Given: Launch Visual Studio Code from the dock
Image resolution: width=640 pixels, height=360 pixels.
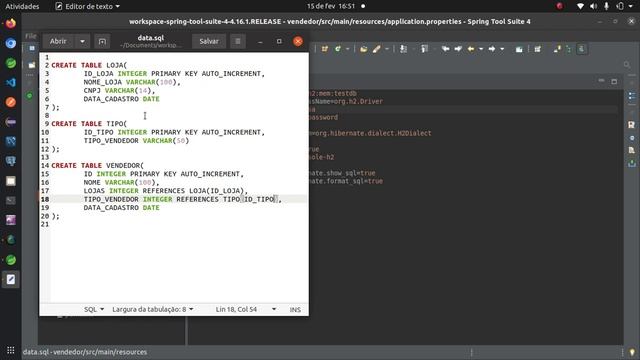Looking at the screenshot, I should click(11, 82).
